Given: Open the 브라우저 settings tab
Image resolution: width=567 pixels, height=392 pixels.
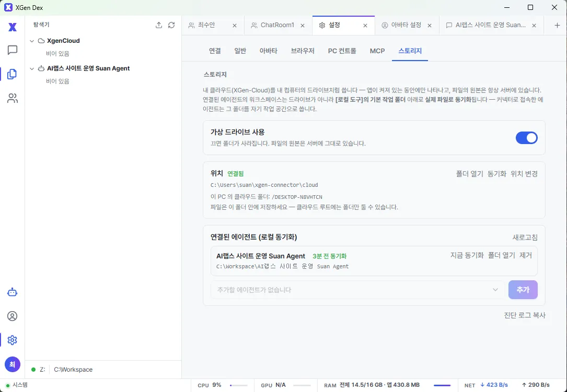Looking at the screenshot, I should (x=303, y=51).
